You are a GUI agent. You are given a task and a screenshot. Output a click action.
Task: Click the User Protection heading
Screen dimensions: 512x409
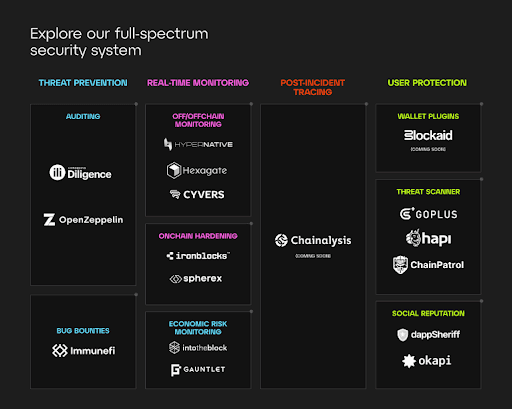(427, 83)
